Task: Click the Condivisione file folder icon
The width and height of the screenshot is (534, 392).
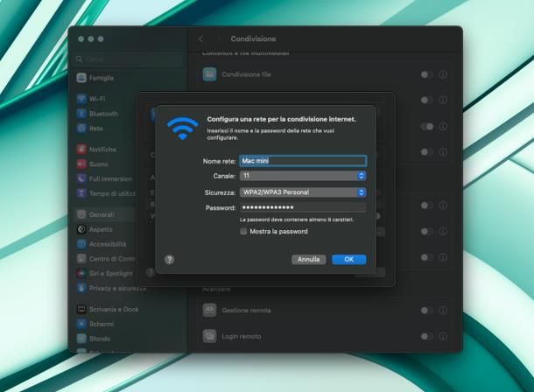Action: pos(209,74)
